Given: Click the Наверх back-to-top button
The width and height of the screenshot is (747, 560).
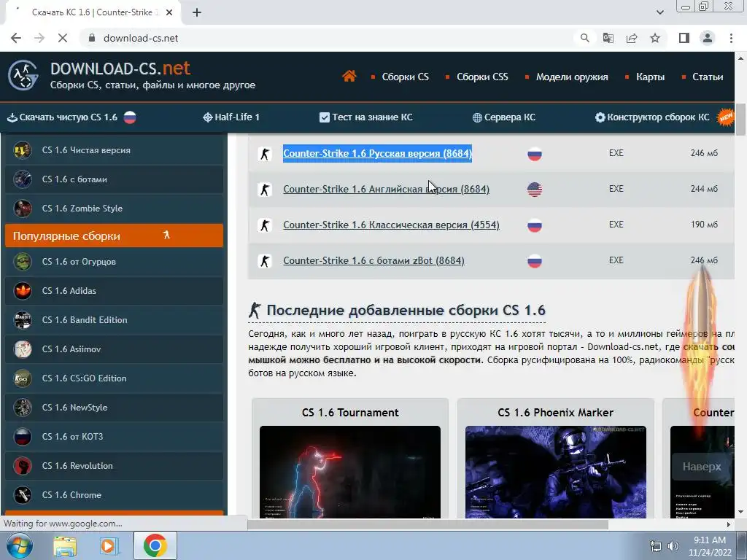Looking at the screenshot, I should pyautogui.click(x=701, y=466).
